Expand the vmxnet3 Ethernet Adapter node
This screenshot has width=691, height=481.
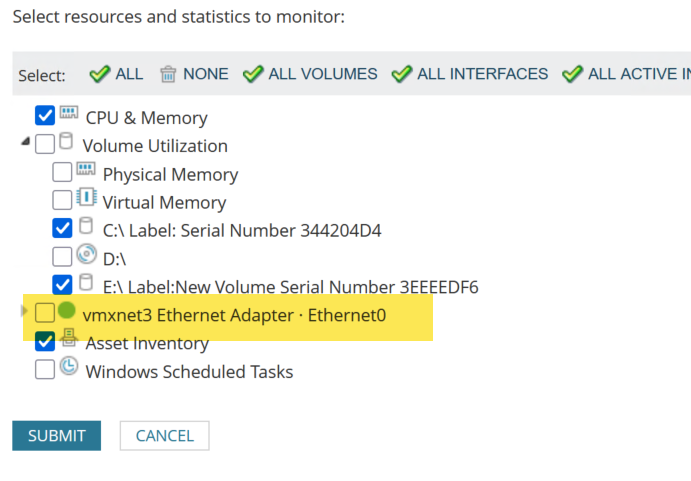tap(24, 313)
